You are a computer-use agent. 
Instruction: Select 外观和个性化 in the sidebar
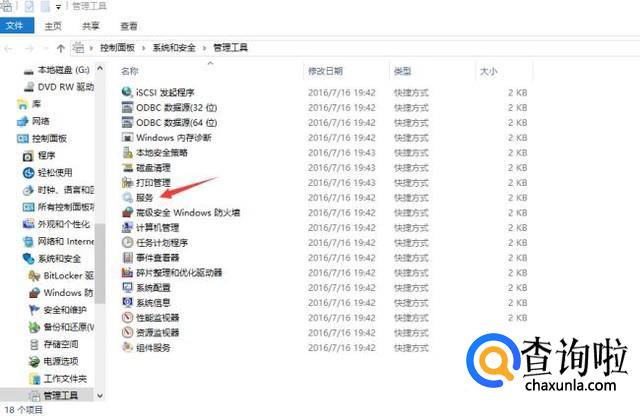click(x=56, y=224)
